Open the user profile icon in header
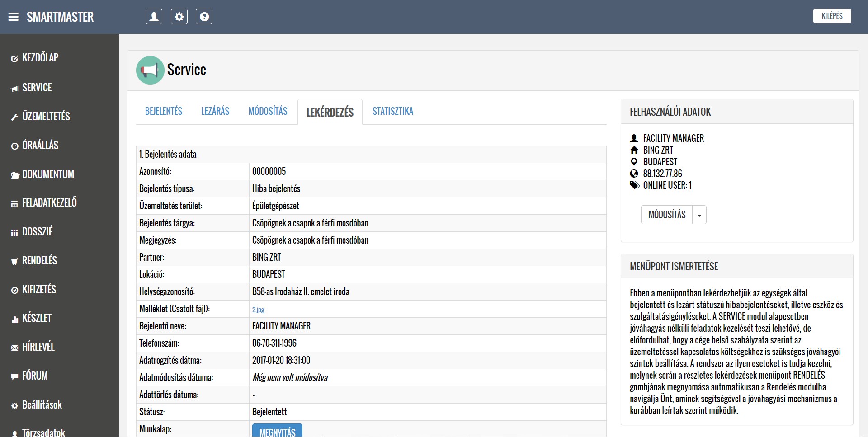Screen dimensions: 868x437 point(154,17)
